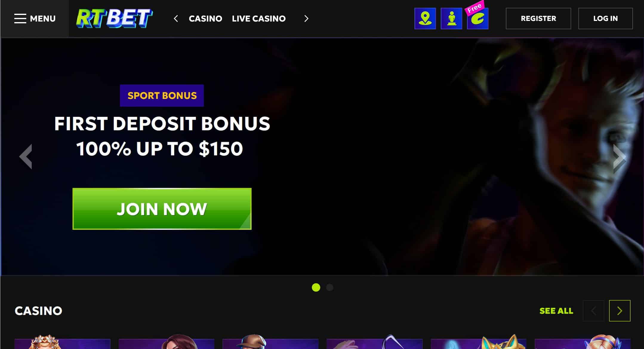Go to CASINO section in nav

205,19
